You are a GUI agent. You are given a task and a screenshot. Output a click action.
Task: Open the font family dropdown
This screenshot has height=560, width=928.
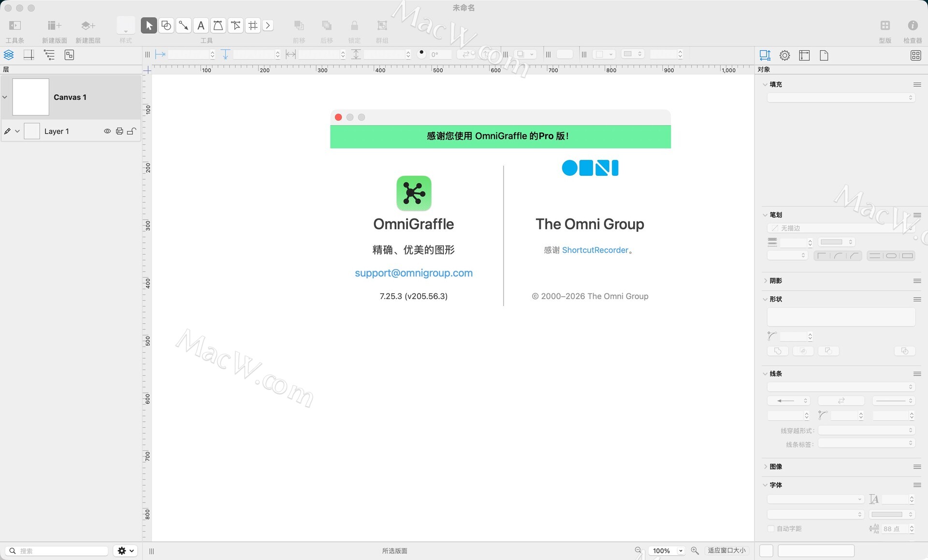tap(816, 499)
